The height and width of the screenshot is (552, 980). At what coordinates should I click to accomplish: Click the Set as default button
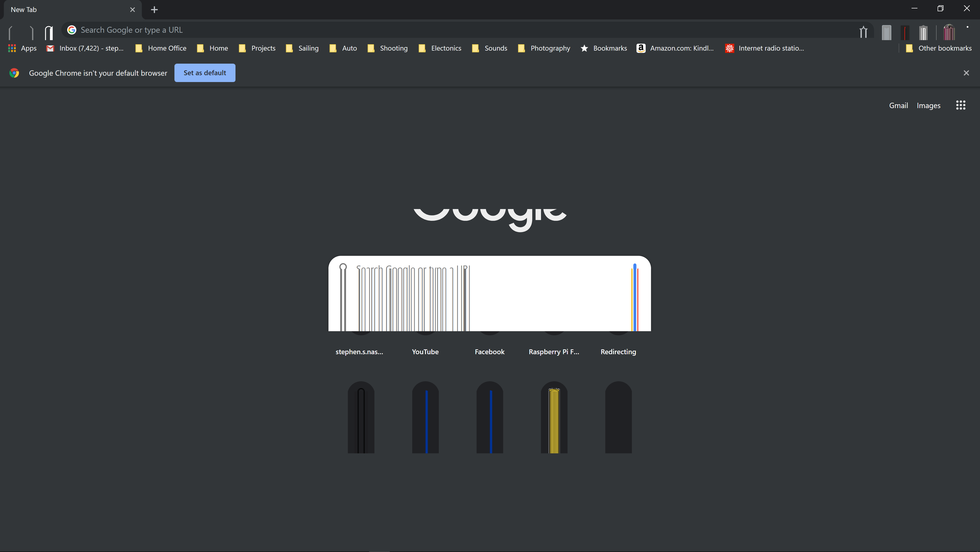(205, 73)
